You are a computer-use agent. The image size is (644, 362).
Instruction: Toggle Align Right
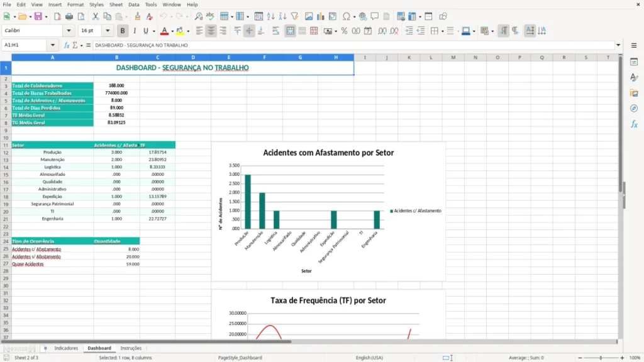pyautogui.click(x=223, y=31)
